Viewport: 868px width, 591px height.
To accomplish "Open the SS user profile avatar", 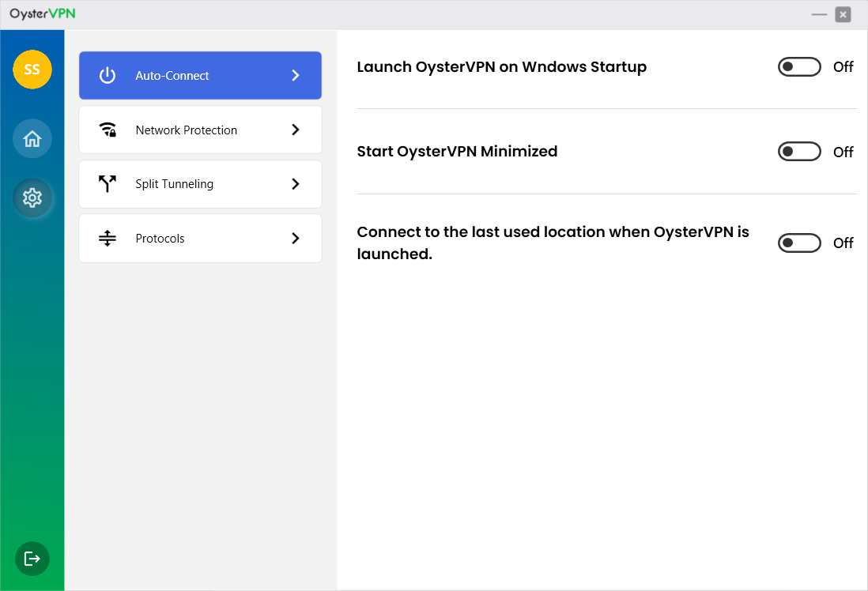I will (x=32, y=70).
